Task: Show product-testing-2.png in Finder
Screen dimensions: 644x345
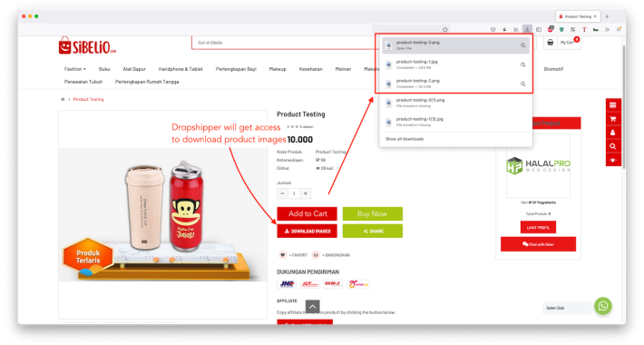Action: [522, 84]
